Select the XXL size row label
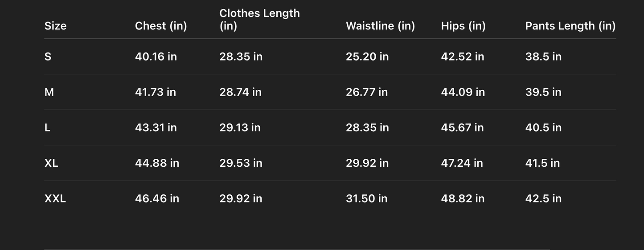 pyautogui.click(x=55, y=198)
